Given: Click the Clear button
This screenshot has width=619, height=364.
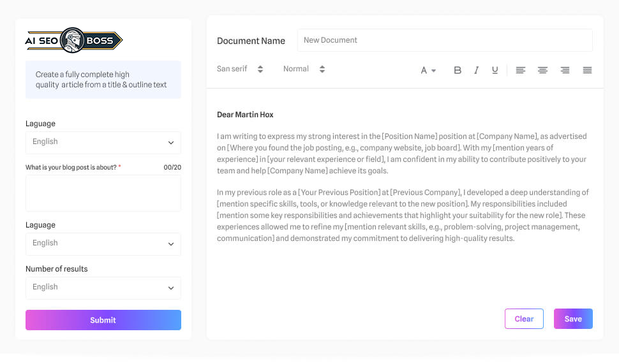Looking at the screenshot, I should 524,319.
